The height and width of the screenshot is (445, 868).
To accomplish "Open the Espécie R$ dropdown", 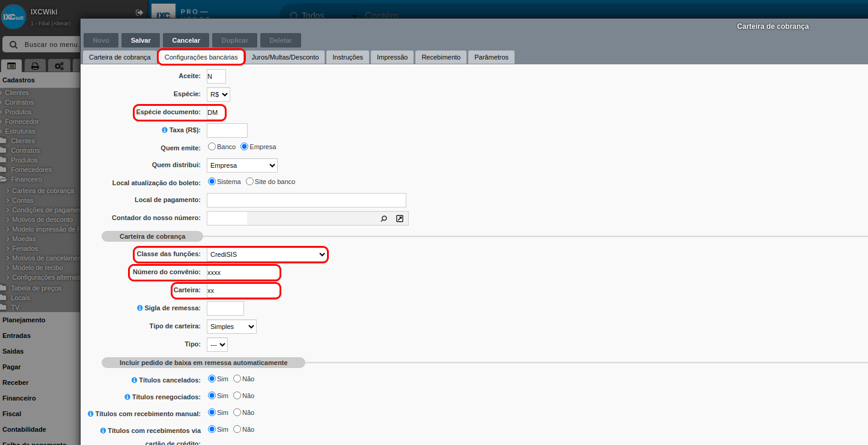I will tap(218, 94).
